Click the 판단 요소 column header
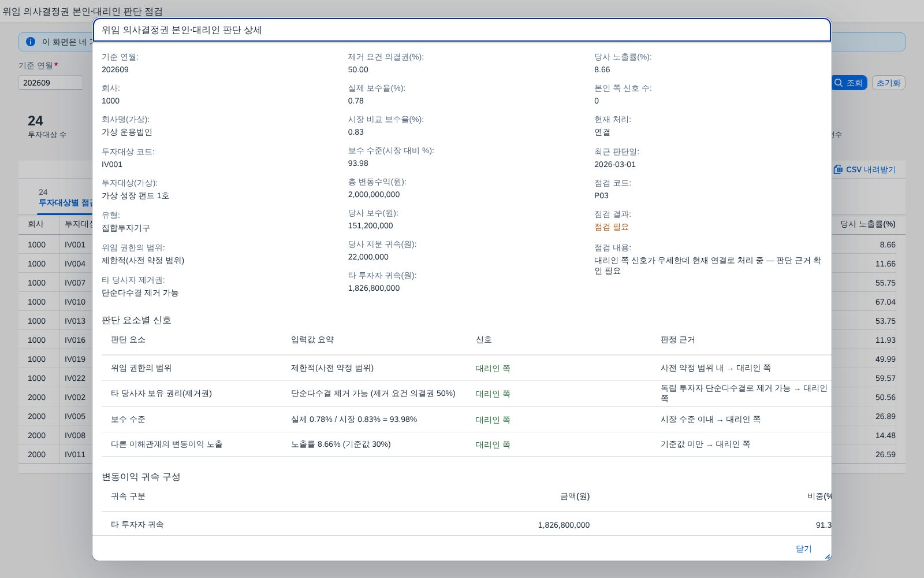The height and width of the screenshot is (578, 924). click(128, 339)
